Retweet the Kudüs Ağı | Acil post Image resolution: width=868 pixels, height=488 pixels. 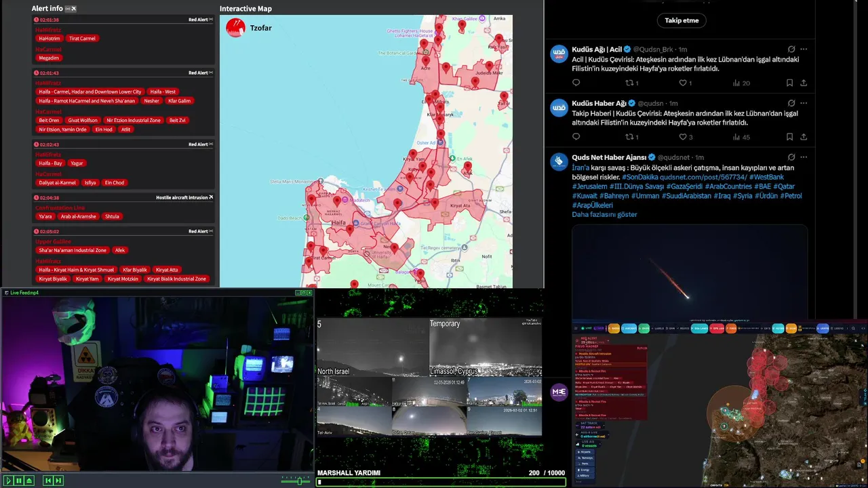(631, 83)
